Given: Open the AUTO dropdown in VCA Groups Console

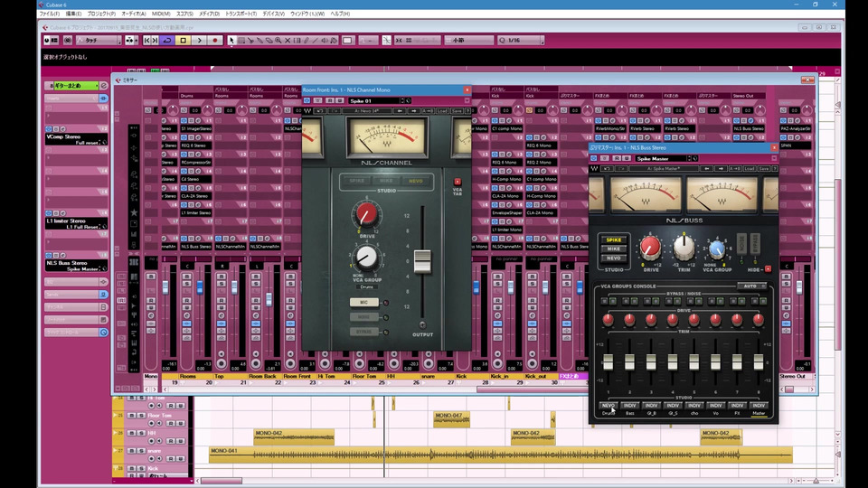Looking at the screenshot, I should click(752, 286).
